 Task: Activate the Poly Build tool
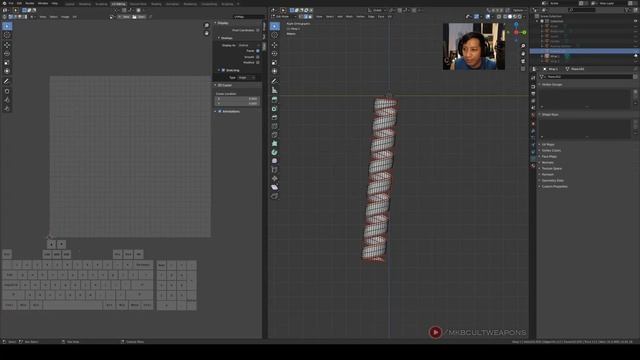275,144
